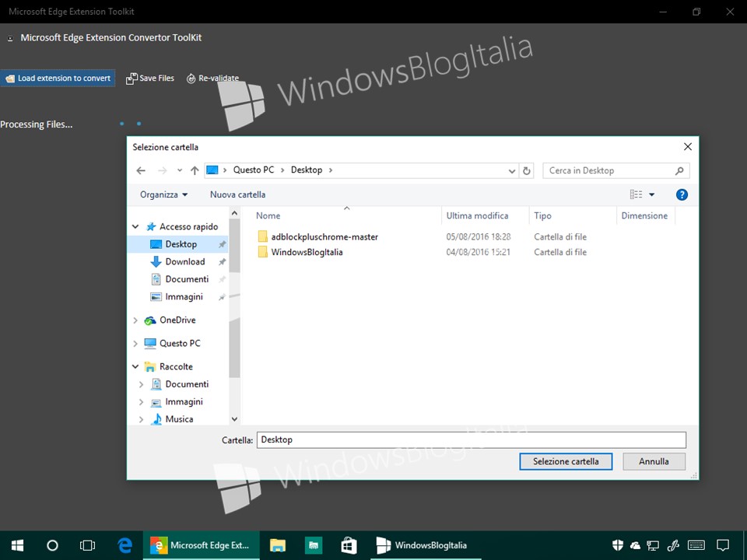Screen dimensions: 747x560
Task: Open Windows Ink Workspace pen icon
Action: pos(673,546)
